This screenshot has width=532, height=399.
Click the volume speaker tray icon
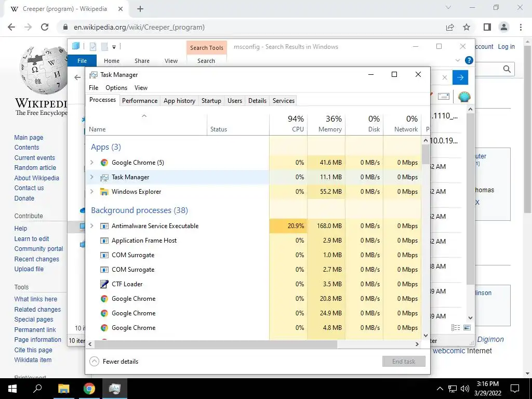click(465, 389)
